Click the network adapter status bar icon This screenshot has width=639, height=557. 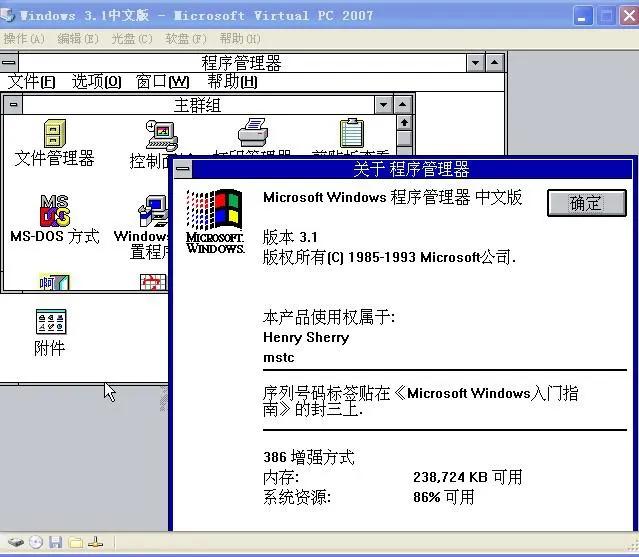coord(95,542)
